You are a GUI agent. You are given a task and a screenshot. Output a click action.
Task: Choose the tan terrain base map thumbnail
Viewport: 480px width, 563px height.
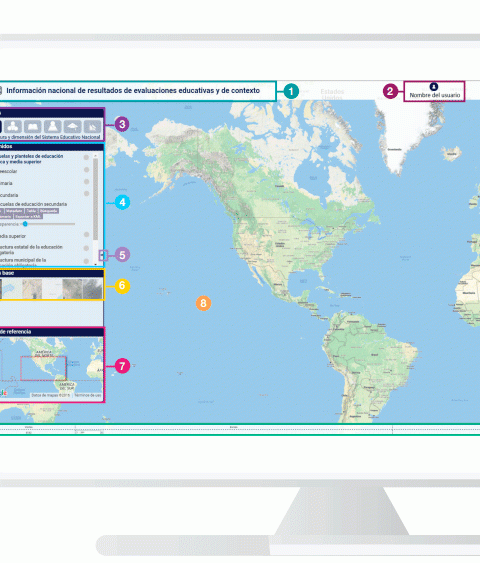(32, 289)
